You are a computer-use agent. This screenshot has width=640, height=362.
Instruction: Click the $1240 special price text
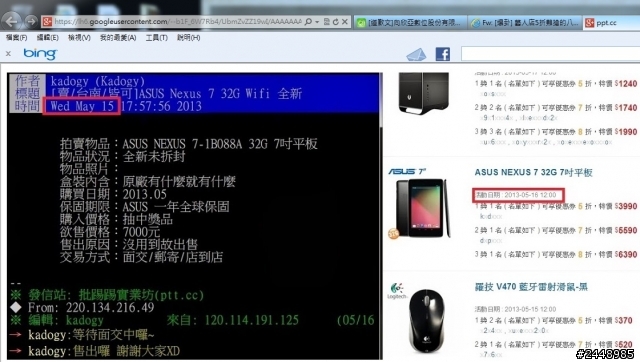[x=626, y=84]
